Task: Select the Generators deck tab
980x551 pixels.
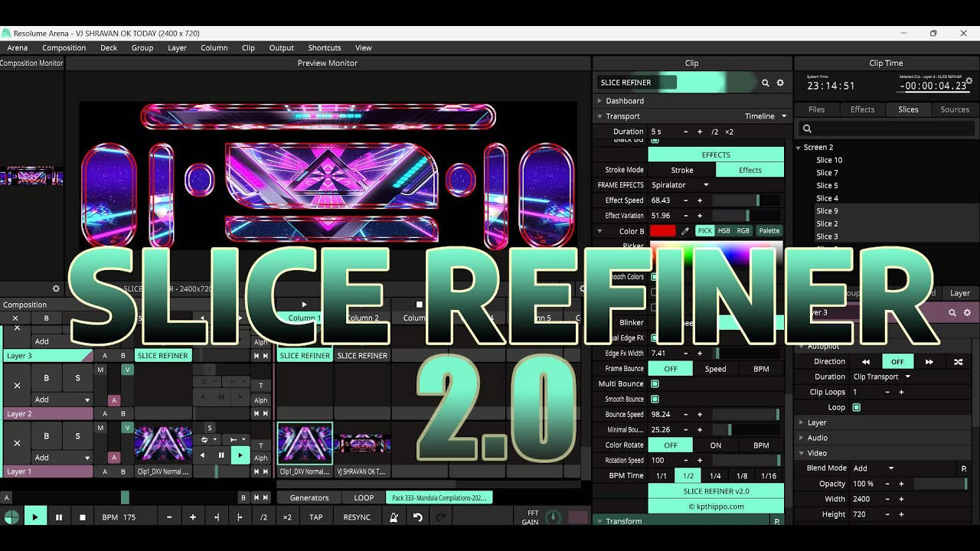Action: click(309, 497)
